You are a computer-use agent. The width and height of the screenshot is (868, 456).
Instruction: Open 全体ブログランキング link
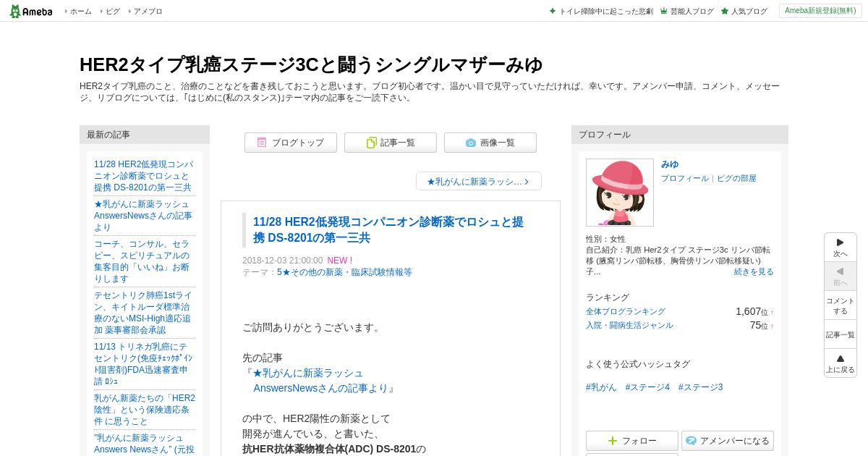point(626,311)
